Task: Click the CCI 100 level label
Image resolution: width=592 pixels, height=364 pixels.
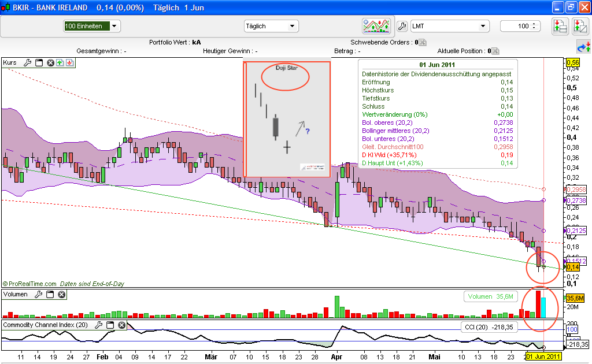Action: click(572, 329)
